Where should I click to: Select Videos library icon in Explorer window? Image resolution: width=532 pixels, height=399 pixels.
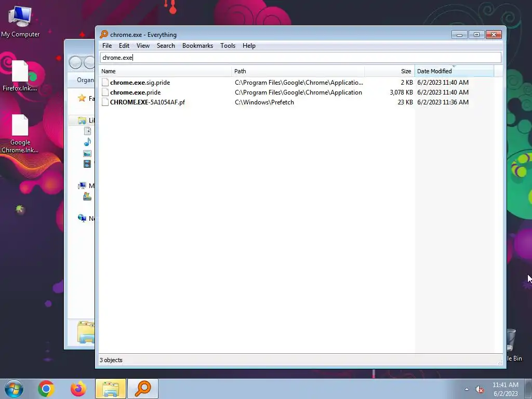coord(87,164)
